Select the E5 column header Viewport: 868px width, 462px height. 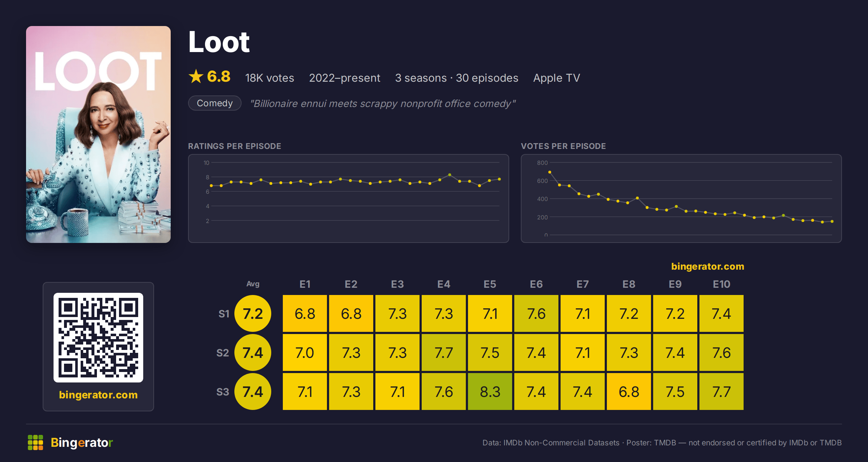click(x=490, y=284)
